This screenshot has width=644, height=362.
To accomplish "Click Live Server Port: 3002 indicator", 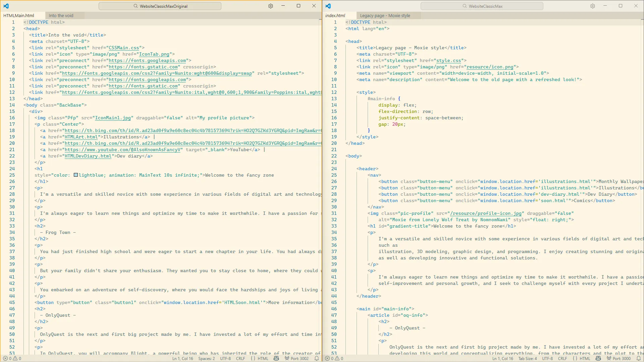I will pos(297,358).
